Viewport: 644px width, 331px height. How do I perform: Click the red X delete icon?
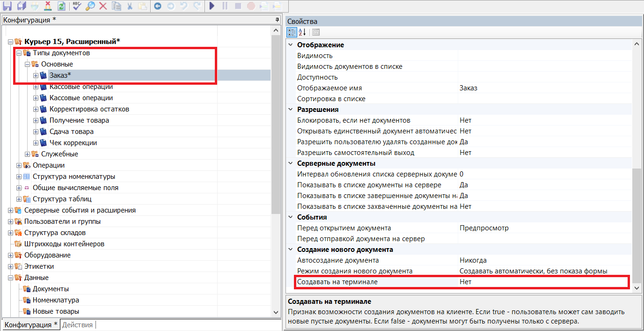pyautogui.click(x=103, y=6)
